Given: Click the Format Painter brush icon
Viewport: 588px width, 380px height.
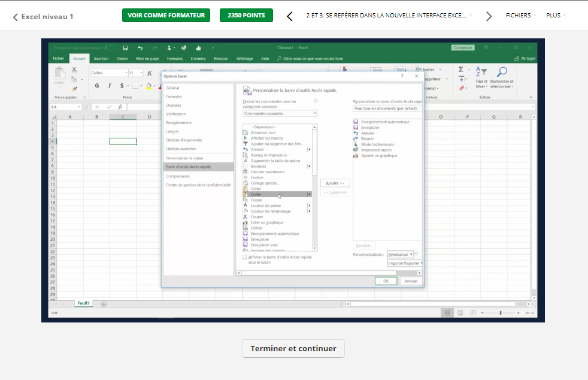Looking at the screenshot, I should (x=74, y=89).
